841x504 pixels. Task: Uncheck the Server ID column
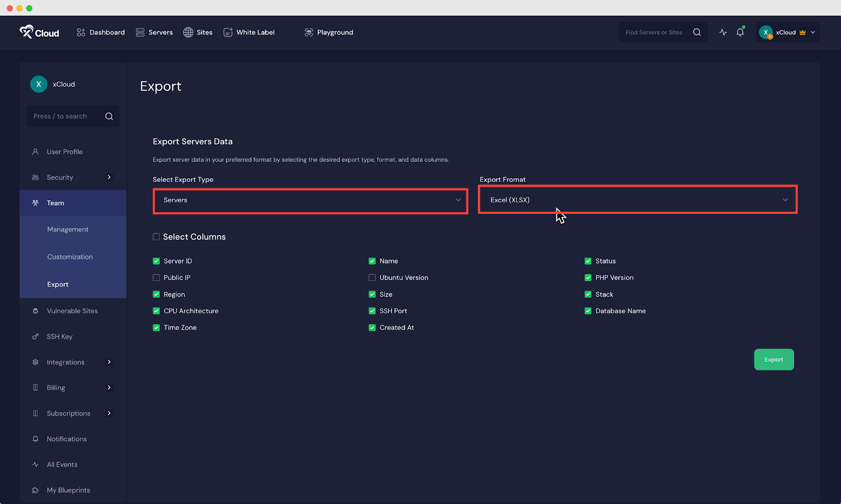click(x=156, y=261)
